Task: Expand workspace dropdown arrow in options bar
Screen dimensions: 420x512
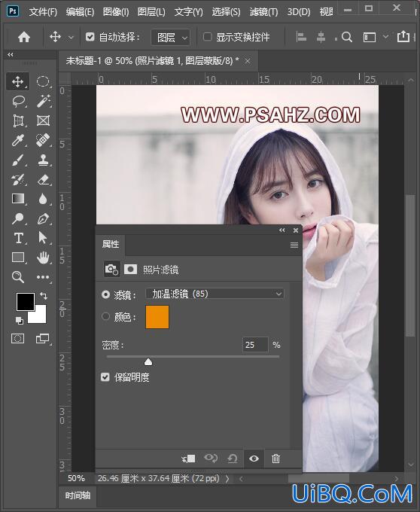Action: pos(385,37)
